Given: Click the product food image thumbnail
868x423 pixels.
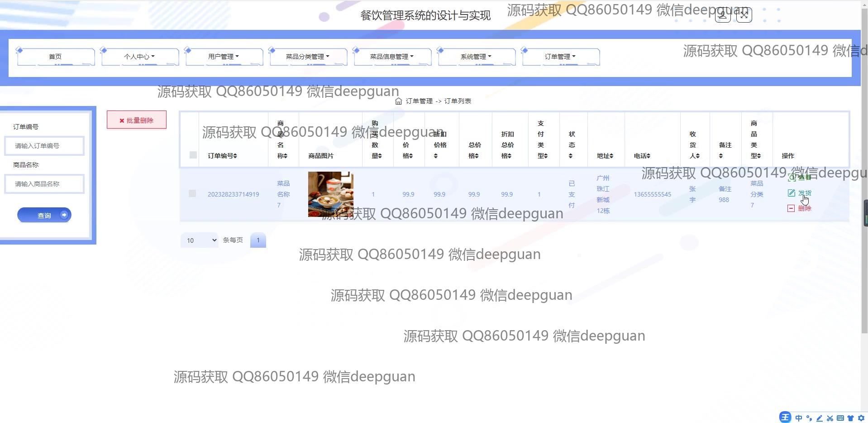Looking at the screenshot, I should tap(330, 194).
